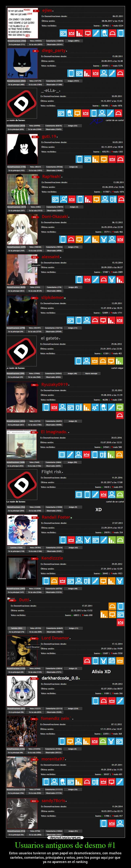Open diego_party's Amigos (1937) tab
The height and width of the screenshot is (868, 131).
[x=73, y=81]
